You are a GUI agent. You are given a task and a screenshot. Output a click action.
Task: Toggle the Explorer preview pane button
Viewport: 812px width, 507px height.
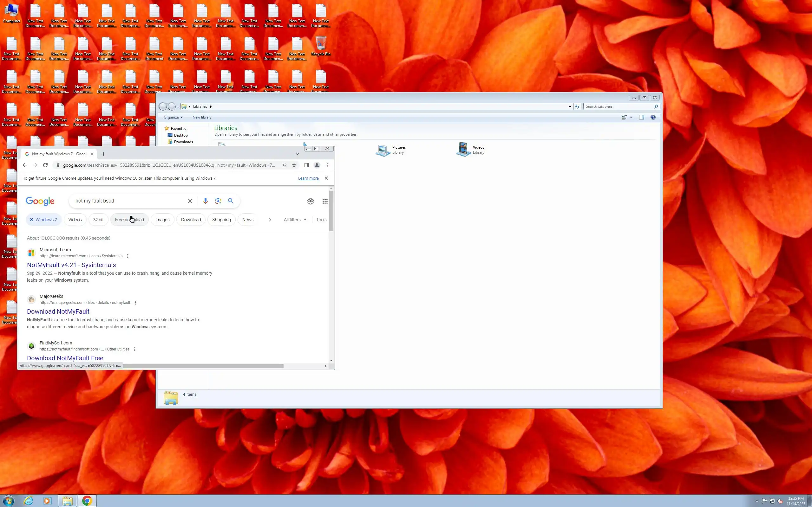coord(642,117)
